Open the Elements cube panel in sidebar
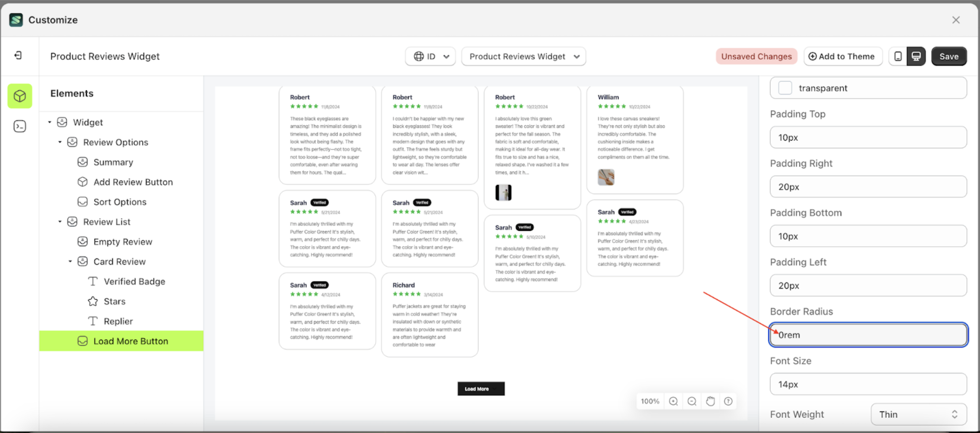Viewport: 980px width, 433px height. point(20,96)
